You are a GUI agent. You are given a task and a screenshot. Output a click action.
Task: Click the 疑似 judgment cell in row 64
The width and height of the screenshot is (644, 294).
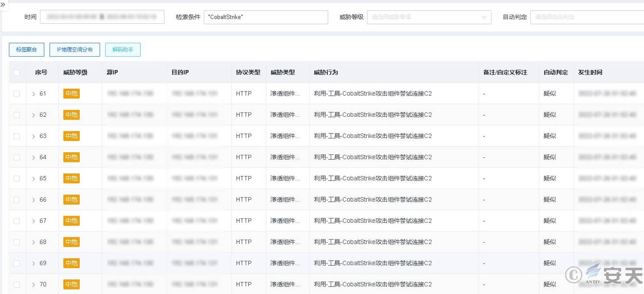pos(550,157)
